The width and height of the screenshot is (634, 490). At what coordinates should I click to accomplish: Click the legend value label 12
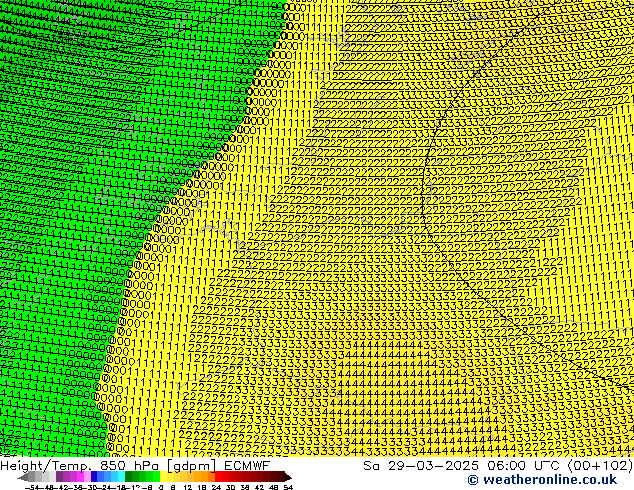tap(188, 487)
